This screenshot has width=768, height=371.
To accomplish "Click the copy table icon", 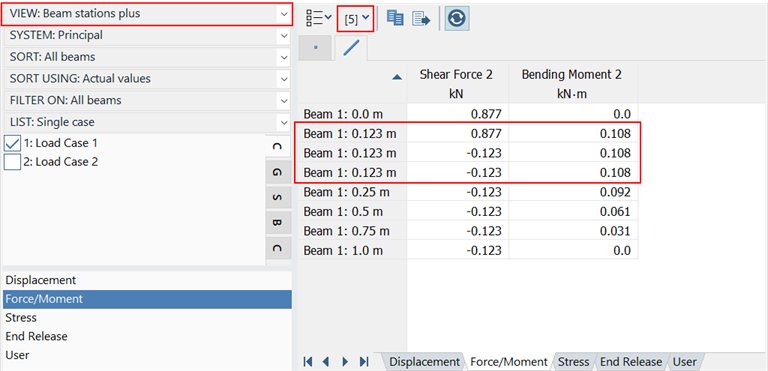I will (x=395, y=18).
